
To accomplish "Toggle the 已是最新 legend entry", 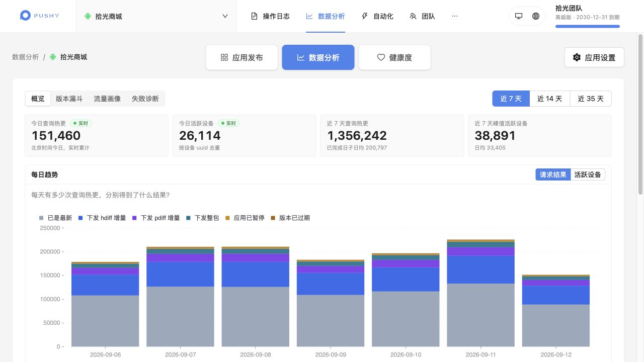I will pyautogui.click(x=55, y=218).
